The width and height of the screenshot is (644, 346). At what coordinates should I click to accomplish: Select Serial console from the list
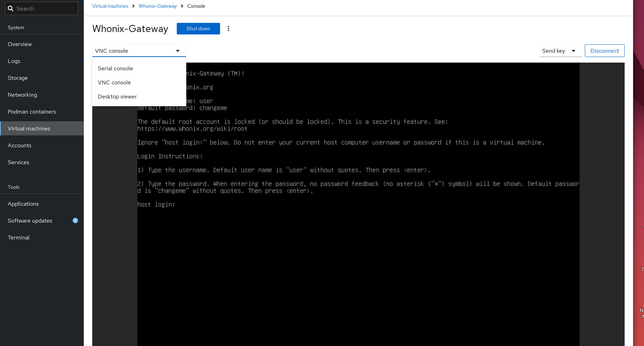tap(115, 69)
